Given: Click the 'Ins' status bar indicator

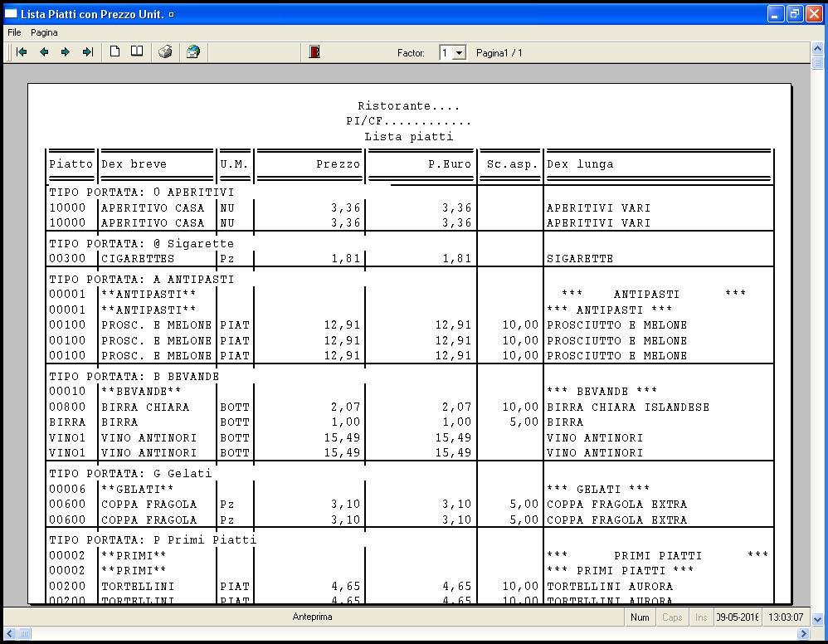Looking at the screenshot, I should point(701,617).
